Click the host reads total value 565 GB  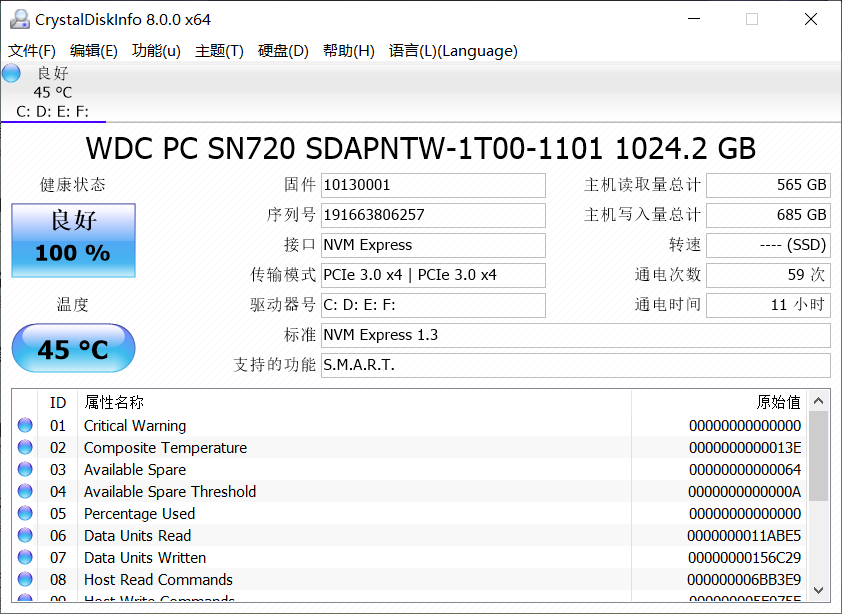(x=768, y=185)
